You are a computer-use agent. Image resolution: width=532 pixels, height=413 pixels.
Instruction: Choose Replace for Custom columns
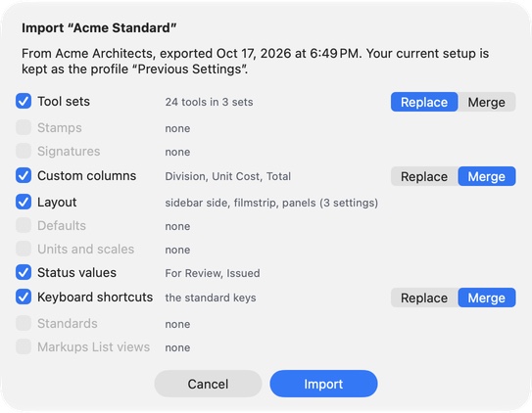click(424, 176)
